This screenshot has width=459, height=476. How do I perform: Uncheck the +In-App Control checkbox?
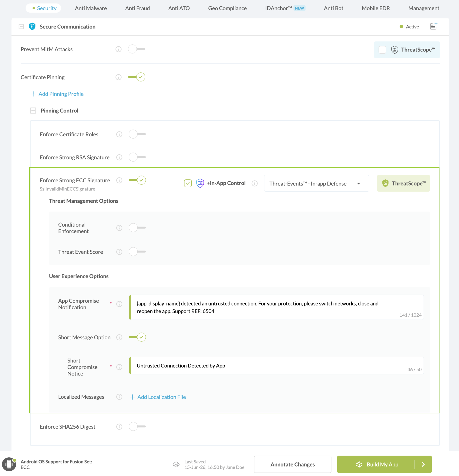[188, 183]
